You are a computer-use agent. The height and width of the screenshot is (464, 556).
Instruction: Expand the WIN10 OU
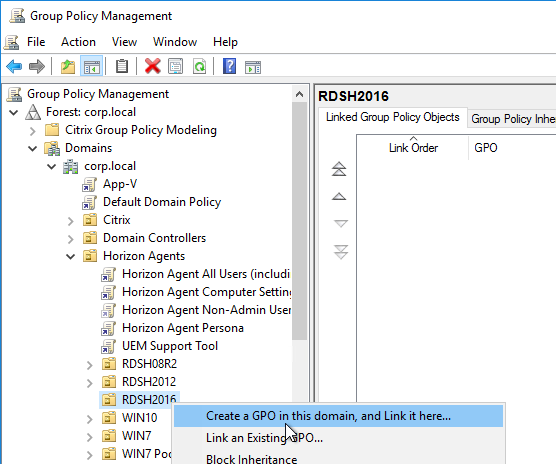(89, 419)
